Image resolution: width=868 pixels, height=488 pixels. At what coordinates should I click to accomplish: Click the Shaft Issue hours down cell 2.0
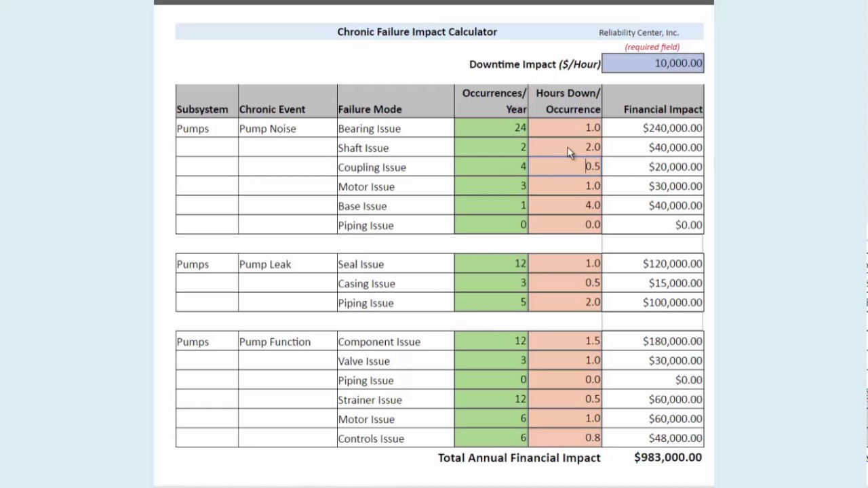click(x=565, y=147)
